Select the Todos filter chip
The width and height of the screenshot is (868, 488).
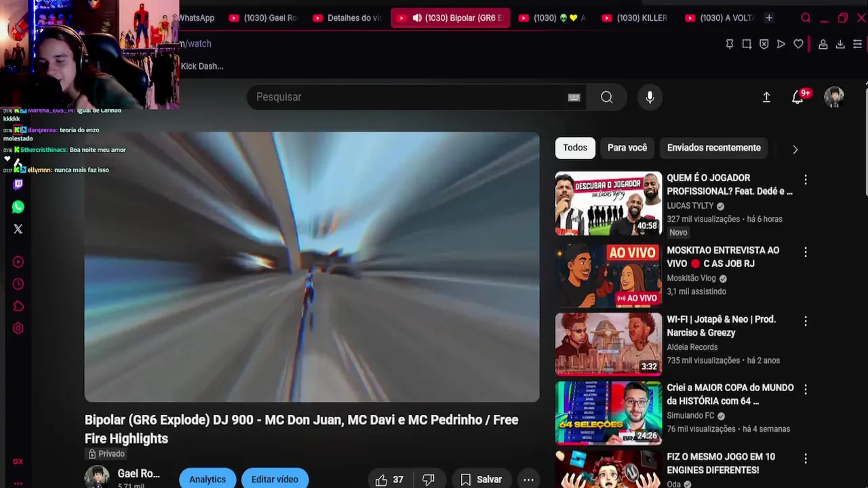[x=575, y=148]
